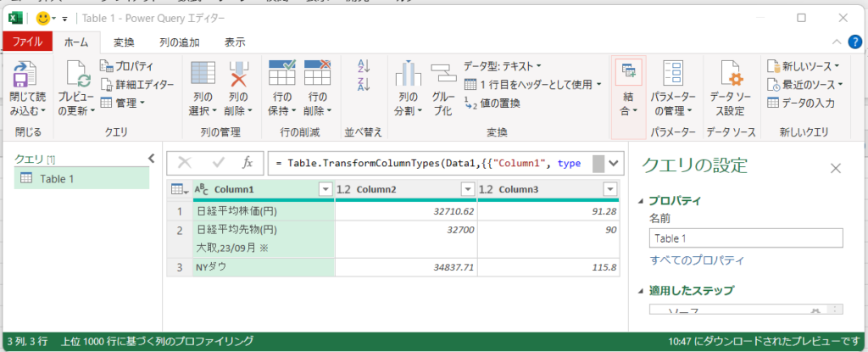Expand the formula bar with chevron

615,163
